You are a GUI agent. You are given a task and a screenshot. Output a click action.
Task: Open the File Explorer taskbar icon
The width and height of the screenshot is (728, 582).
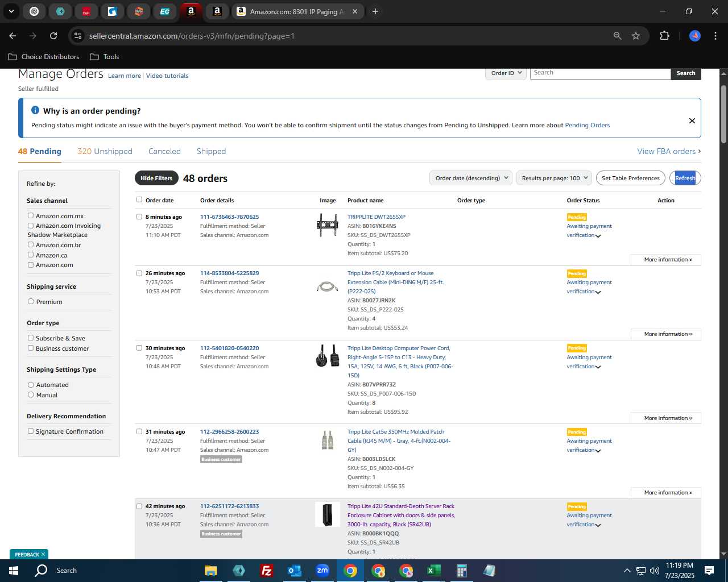coord(211,571)
